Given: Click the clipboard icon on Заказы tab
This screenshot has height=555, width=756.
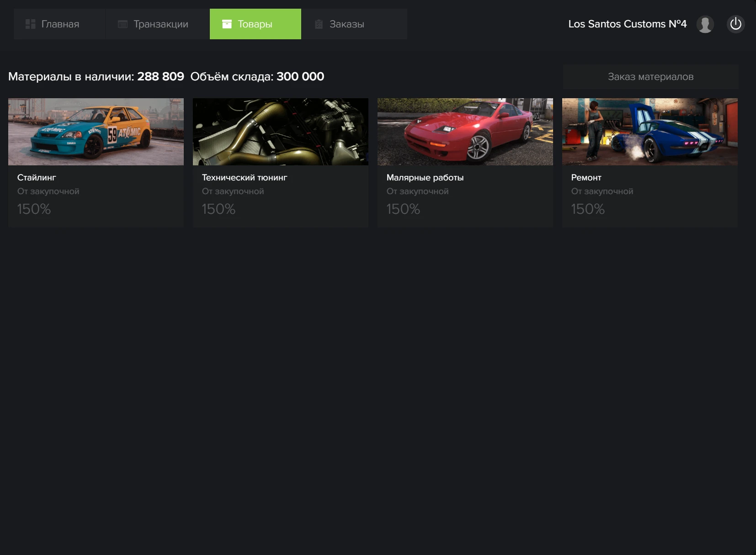Looking at the screenshot, I should point(319,24).
